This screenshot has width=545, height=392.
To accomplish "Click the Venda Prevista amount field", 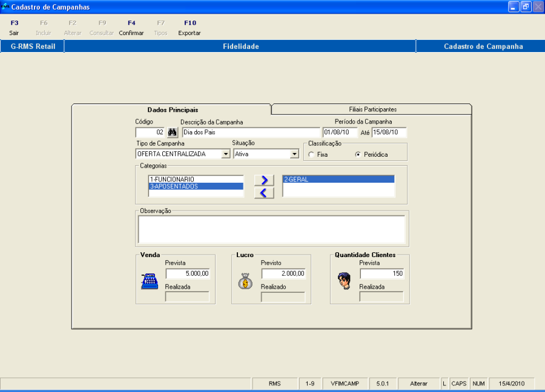I will [188, 273].
